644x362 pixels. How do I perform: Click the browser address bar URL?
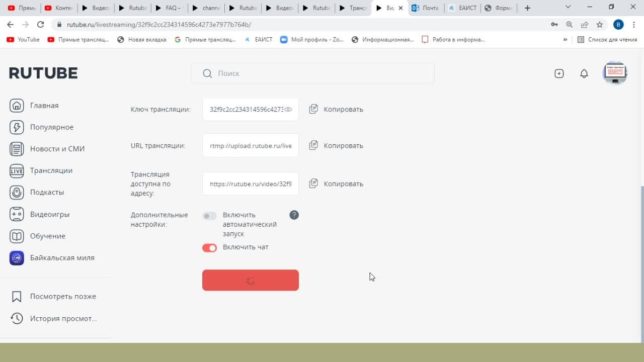coord(159,25)
